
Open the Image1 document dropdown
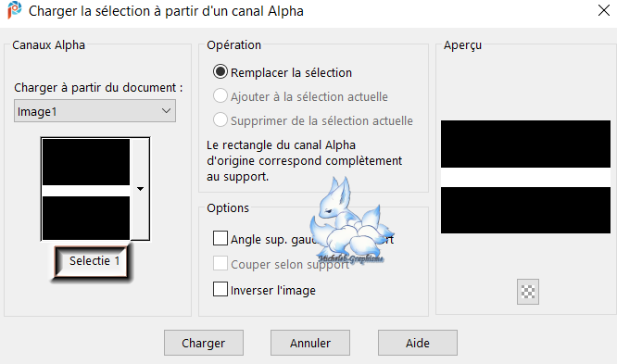(94, 111)
